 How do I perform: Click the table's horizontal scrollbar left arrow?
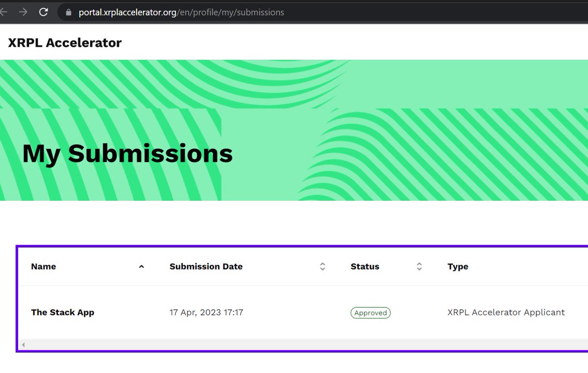[23, 345]
